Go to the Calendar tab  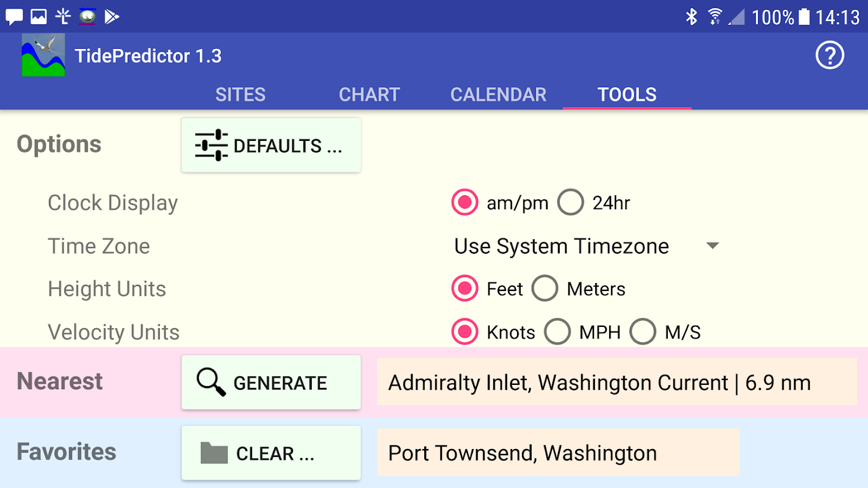498,95
